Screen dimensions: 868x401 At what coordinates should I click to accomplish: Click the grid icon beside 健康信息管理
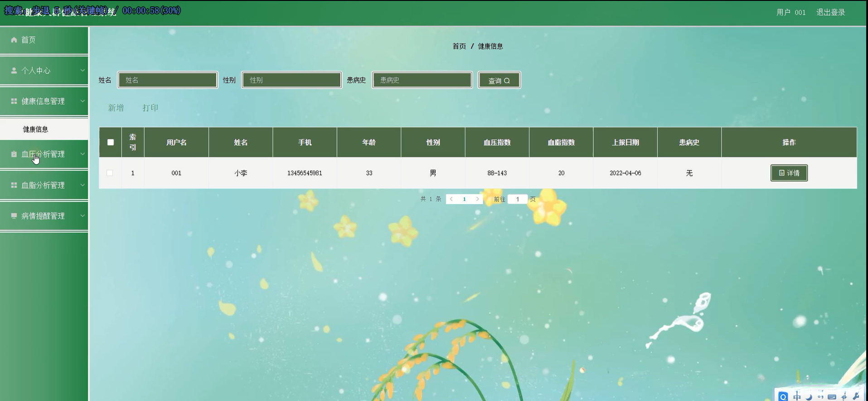(14, 101)
